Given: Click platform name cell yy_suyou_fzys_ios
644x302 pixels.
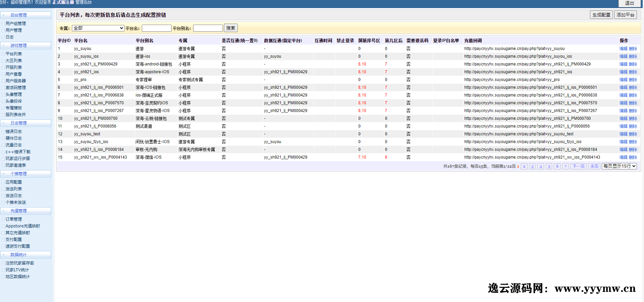Looking at the screenshot, I should (91, 142).
